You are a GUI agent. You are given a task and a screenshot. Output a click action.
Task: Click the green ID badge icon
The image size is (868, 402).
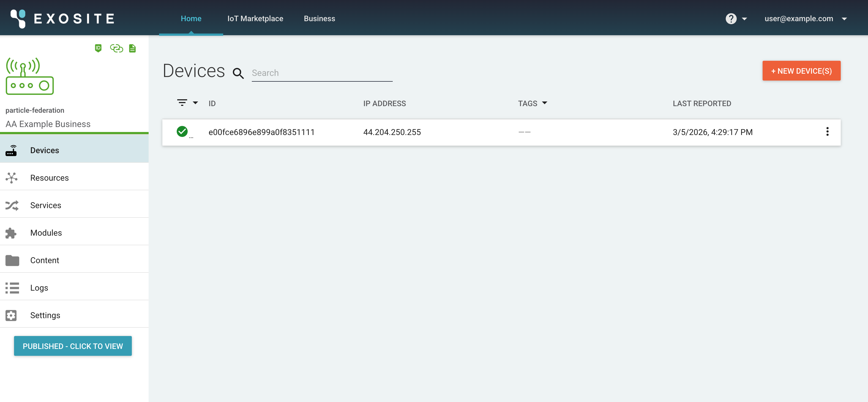[98, 48]
